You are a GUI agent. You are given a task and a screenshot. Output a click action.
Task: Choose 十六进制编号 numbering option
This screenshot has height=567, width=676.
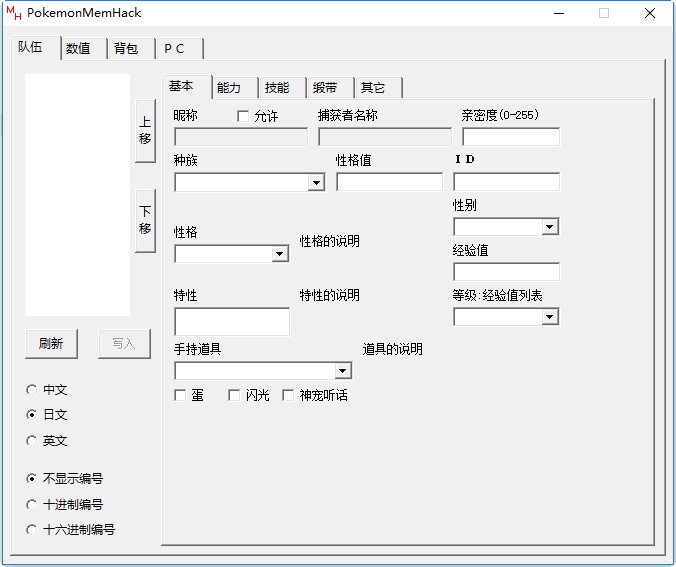pos(32,530)
